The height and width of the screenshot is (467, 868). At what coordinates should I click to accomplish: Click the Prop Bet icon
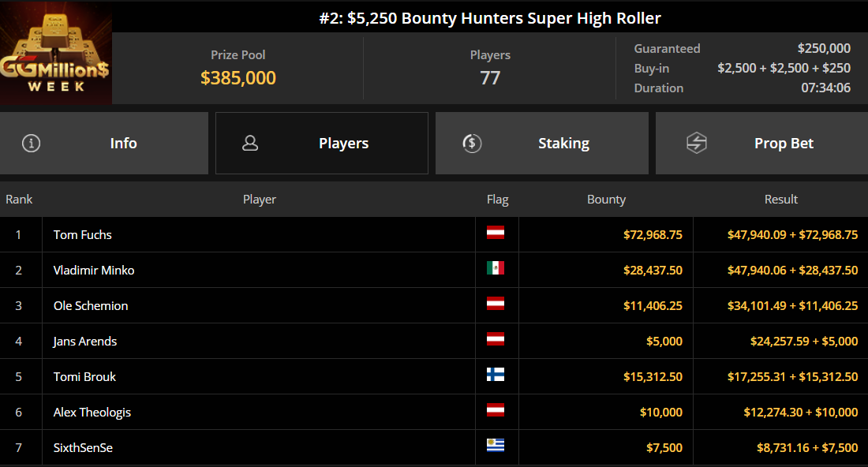click(696, 144)
